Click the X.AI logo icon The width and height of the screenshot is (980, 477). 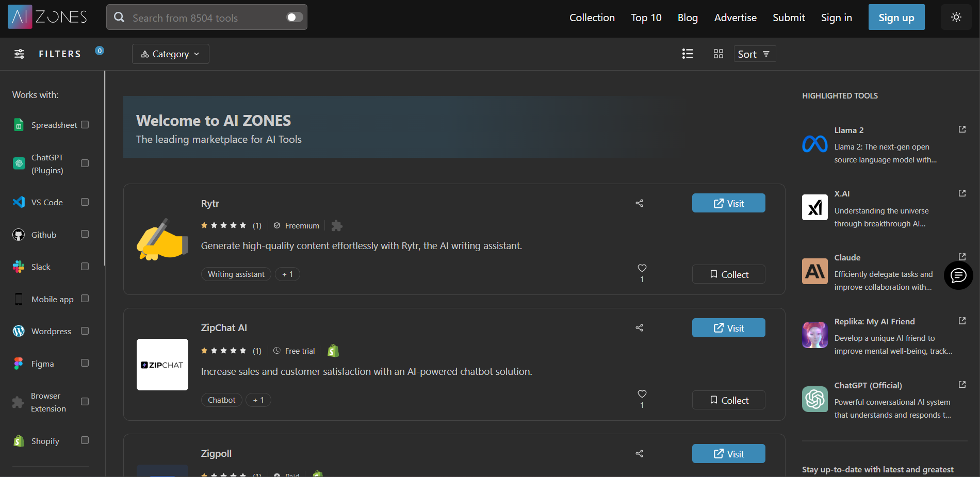pos(815,207)
